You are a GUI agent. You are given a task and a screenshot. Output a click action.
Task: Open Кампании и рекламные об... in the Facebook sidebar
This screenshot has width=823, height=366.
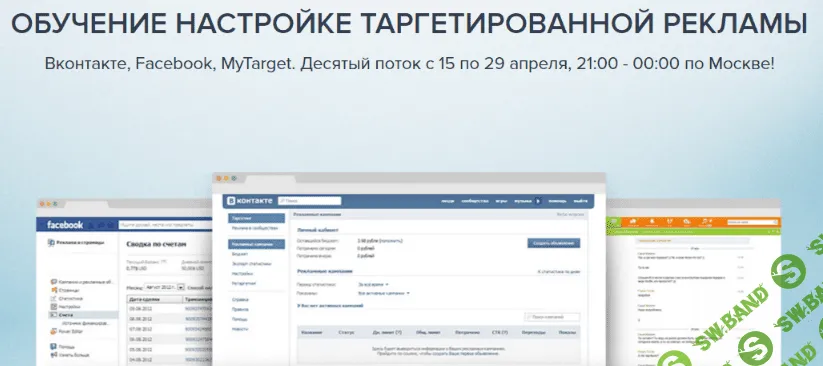tap(83, 282)
